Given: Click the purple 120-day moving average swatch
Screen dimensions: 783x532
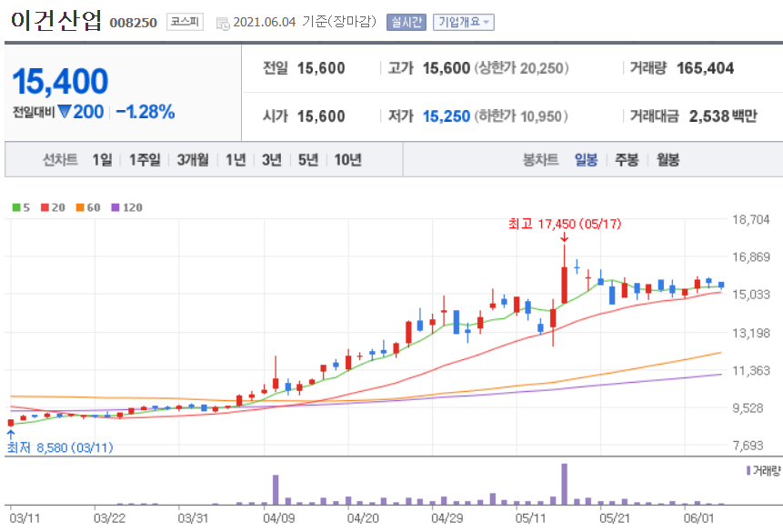Looking at the screenshot, I should (x=115, y=207).
